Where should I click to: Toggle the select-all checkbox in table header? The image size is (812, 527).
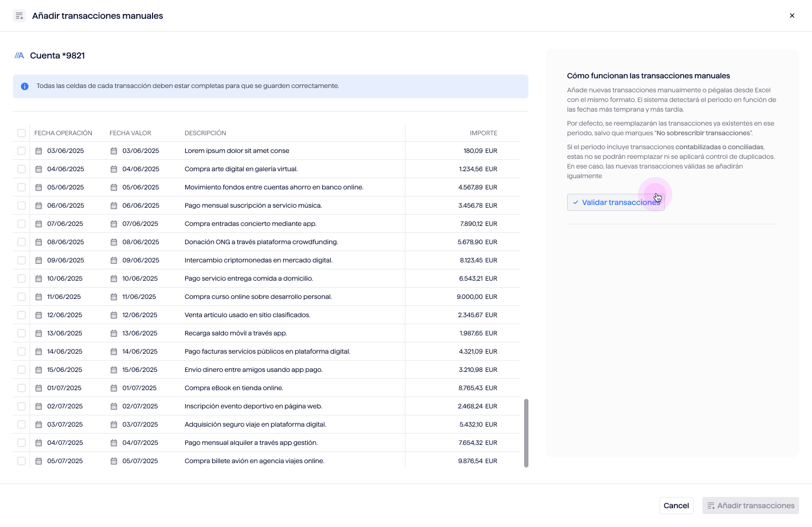click(21, 133)
